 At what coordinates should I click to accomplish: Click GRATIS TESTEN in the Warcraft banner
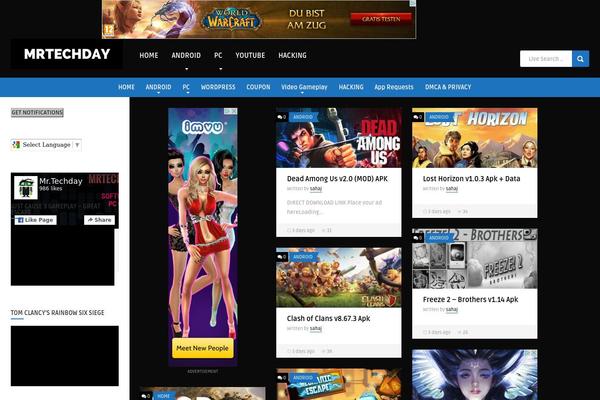381,19
